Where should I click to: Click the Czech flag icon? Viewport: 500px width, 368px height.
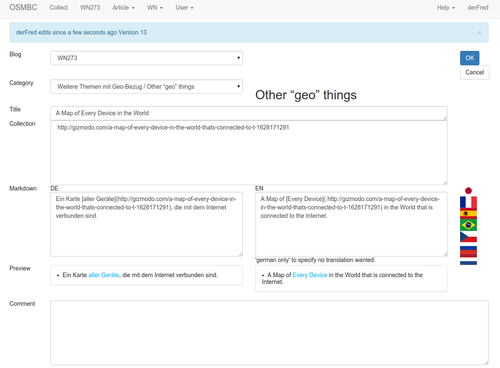pyautogui.click(x=468, y=237)
